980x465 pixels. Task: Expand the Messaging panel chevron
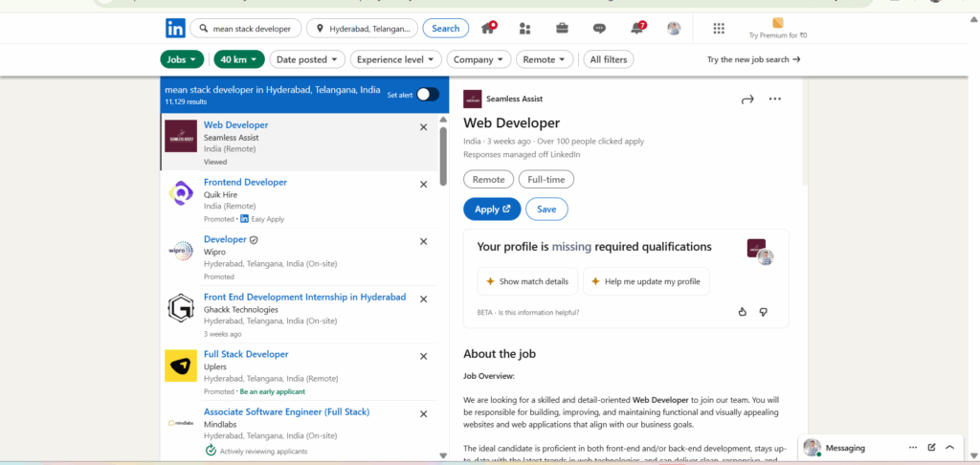pyautogui.click(x=950, y=448)
